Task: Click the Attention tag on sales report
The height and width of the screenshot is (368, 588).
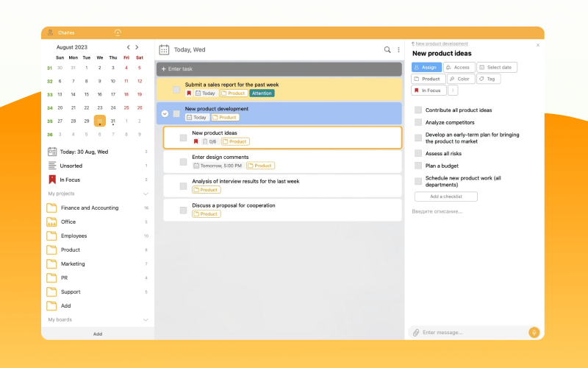Action: [x=262, y=93]
